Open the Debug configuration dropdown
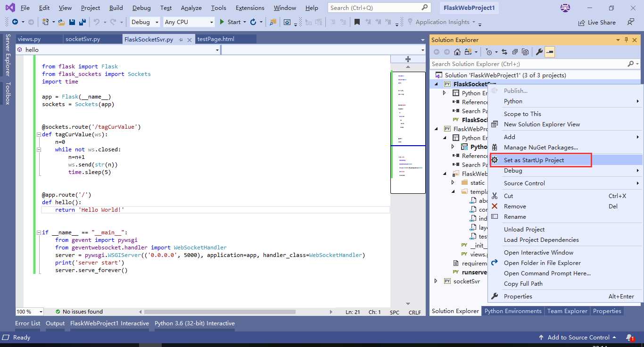This screenshot has width=644, height=347. tap(145, 22)
